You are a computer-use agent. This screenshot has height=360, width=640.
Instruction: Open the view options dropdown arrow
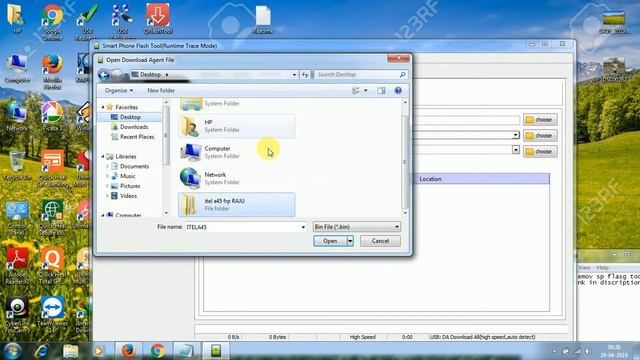click(365, 91)
